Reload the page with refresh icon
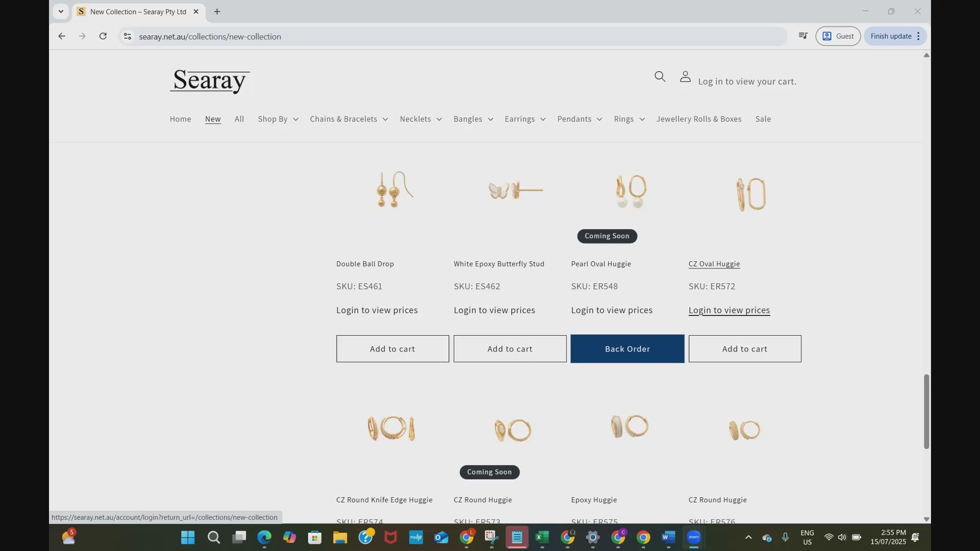This screenshot has width=980, height=551. (103, 36)
